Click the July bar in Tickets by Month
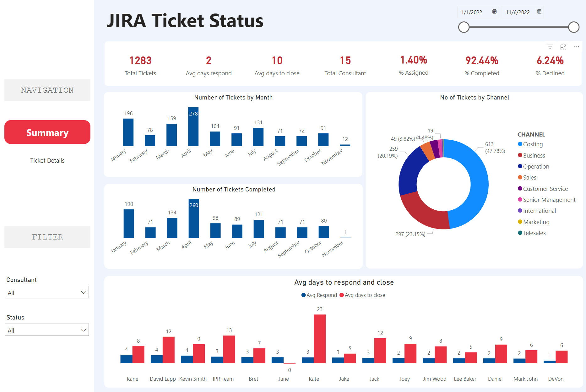This screenshot has width=586, height=392. coord(258,137)
